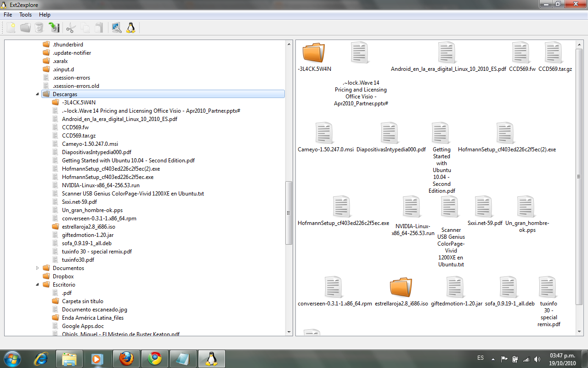
Task: Click the Cut scissors toolbar icon
Action: coord(70,28)
